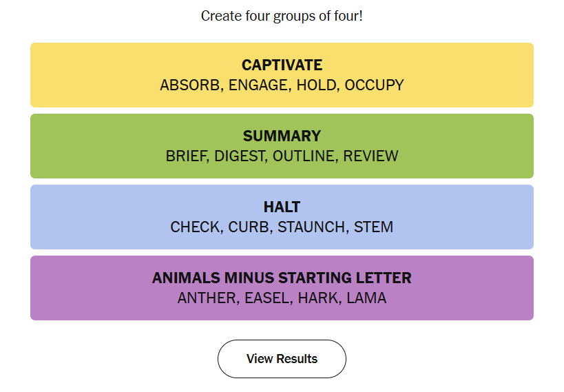The height and width of the screenshot is (392, 564).
Task: Select the word LAMA in the purple group
Action: click(x=366, y=298)
